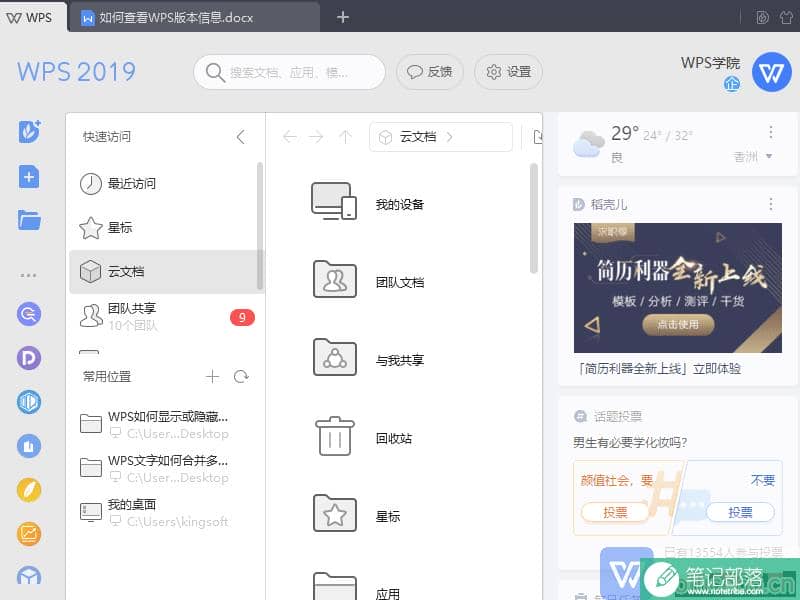Image resolution: width=800 pixels, height=600 pixels.
Task: Click the skin icon in the title bar
Action: coord(786,17)
